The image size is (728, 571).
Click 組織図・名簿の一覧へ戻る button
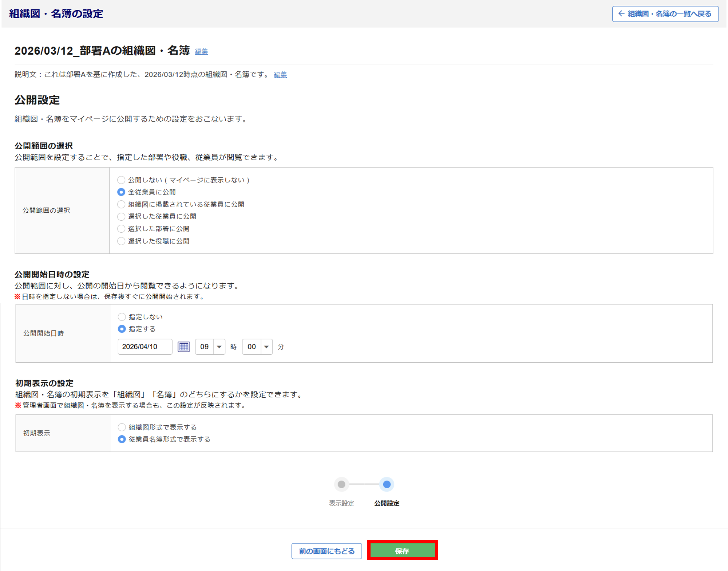pyautogui.click(x=665, y=14)
